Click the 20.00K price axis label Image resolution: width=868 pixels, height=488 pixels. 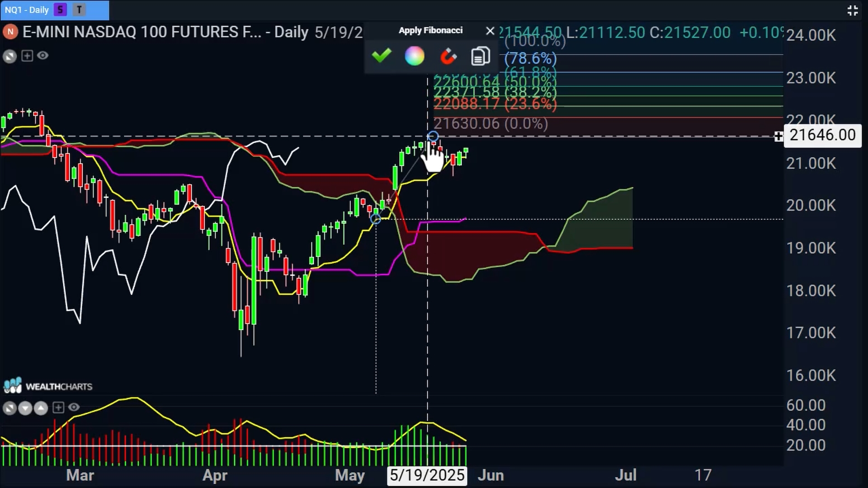click(811, 206)
